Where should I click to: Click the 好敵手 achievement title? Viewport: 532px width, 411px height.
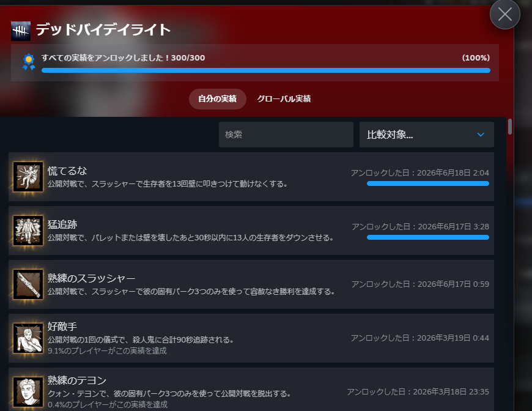(62, 327)
